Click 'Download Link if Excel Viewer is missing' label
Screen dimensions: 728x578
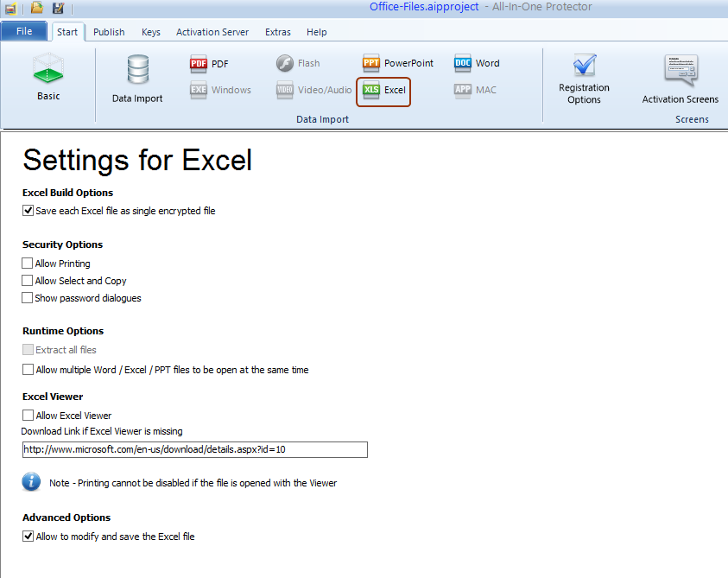pos(102,431)
